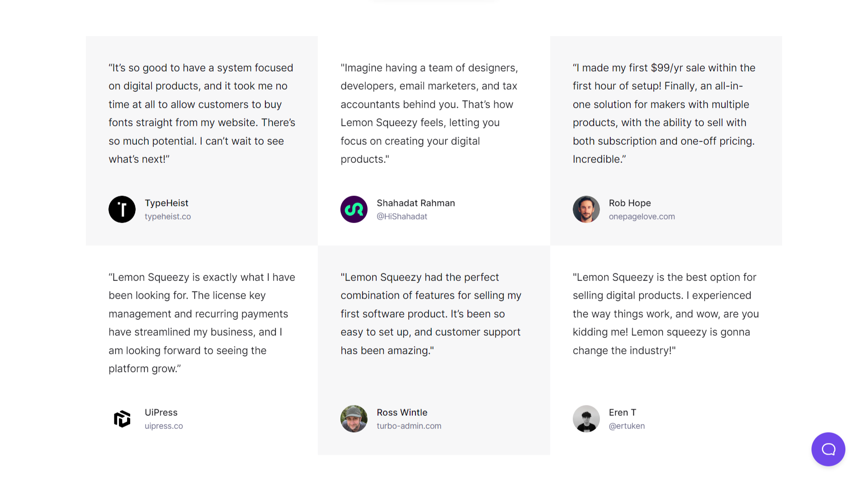This screenshot has width=868, height=489.
Task: Click the UiPress name label
Action: (x=161, y=413)
